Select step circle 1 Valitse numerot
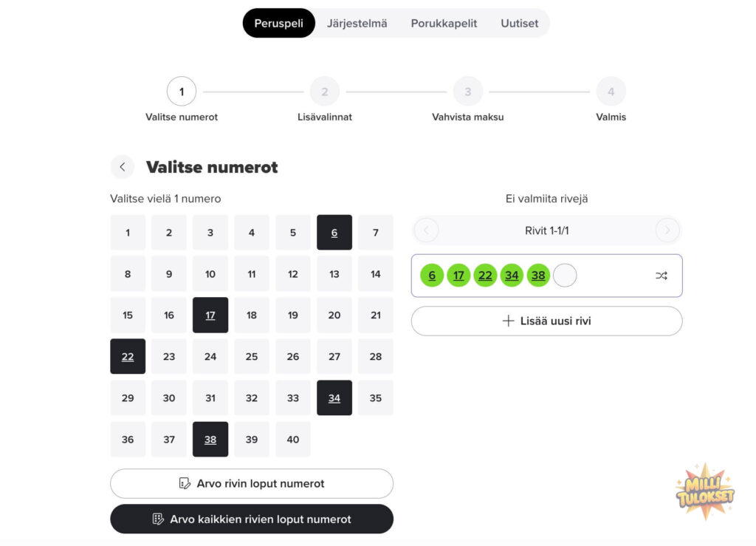756x546 pixels. pyautogui.click(x=182, y=91)
